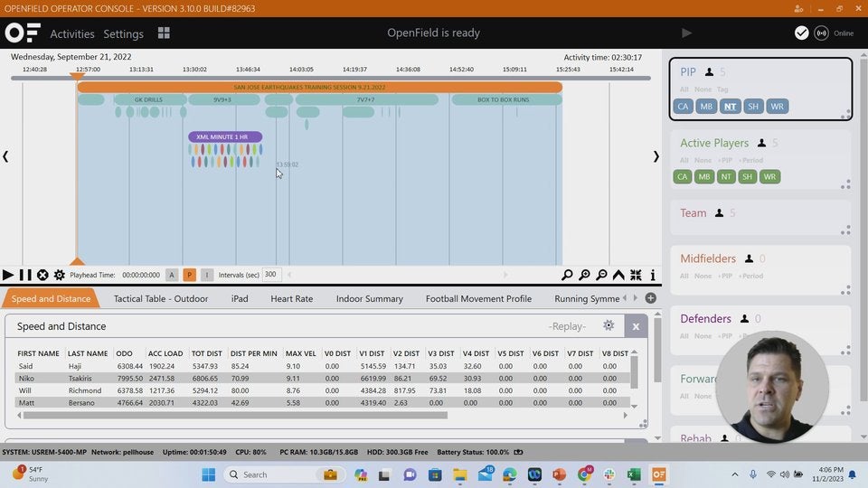
Task: Open timeline settings gear icon
Action: [60, 275]
